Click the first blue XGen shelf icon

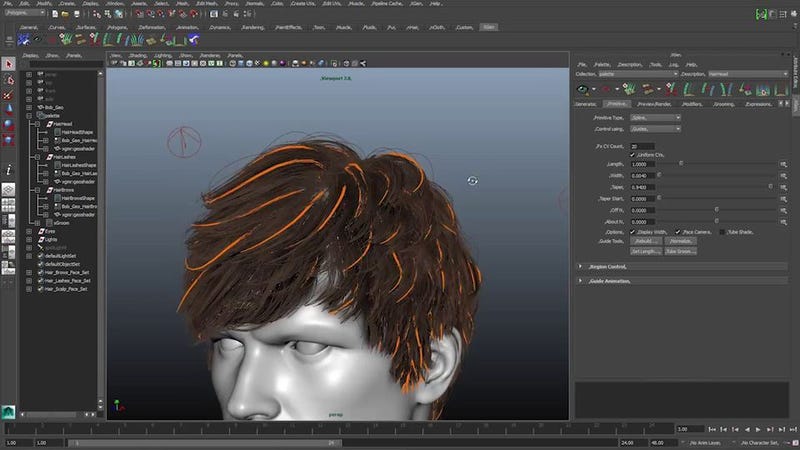point(23,39)
